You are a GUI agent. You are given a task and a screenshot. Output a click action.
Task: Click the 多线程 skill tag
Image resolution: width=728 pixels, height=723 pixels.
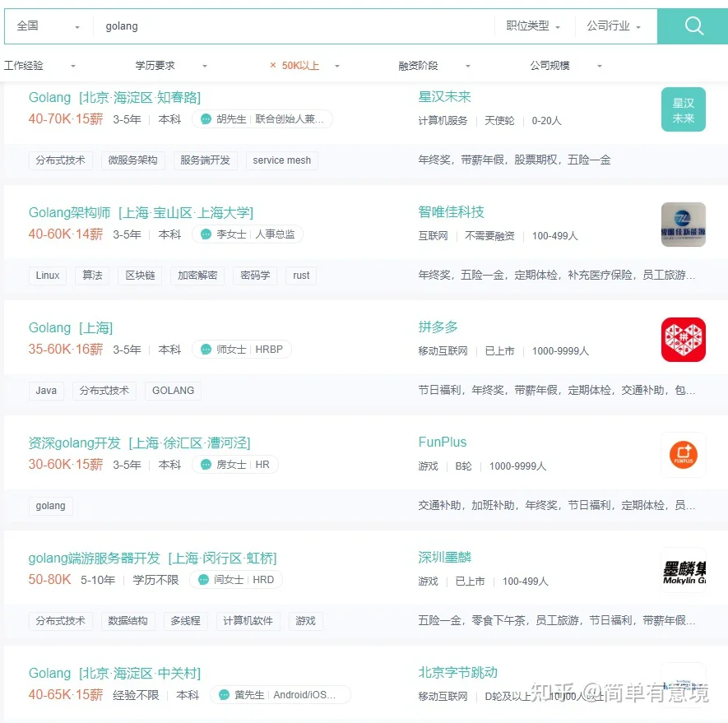(x=185, y=621)
